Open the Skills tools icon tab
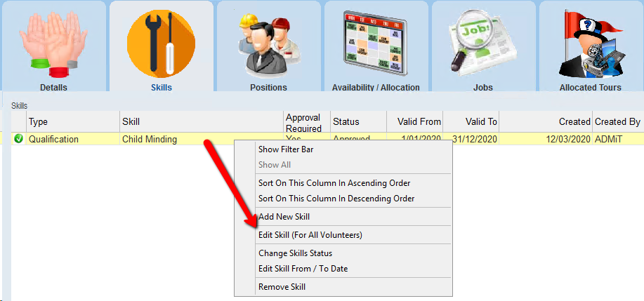 [161, 44]
